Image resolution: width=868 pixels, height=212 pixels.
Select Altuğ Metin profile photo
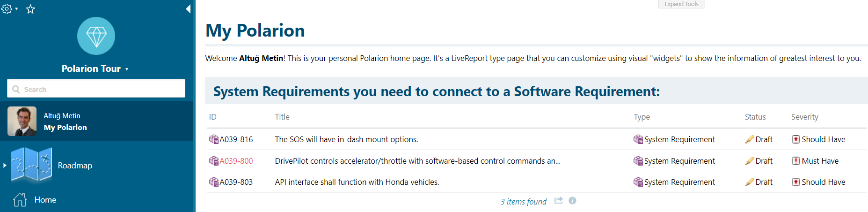[22, 121]
